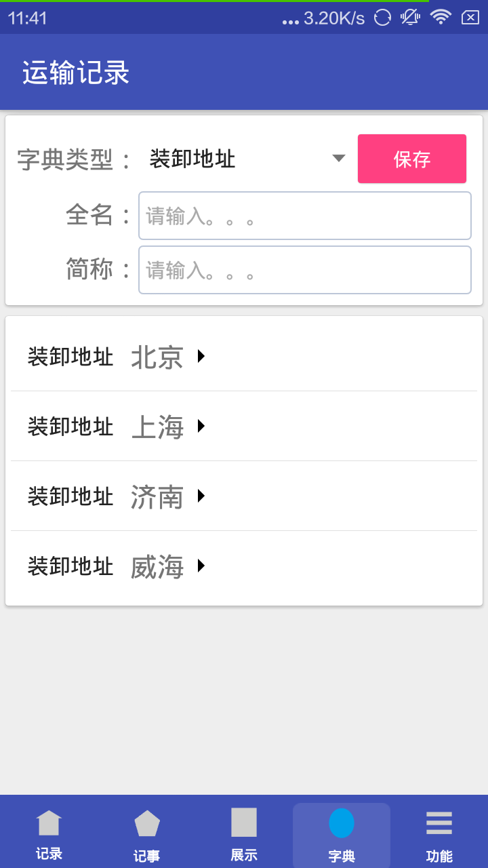Tap the house icon for 记录
This screenshot has width=488, height=868.
pos(49,823)
